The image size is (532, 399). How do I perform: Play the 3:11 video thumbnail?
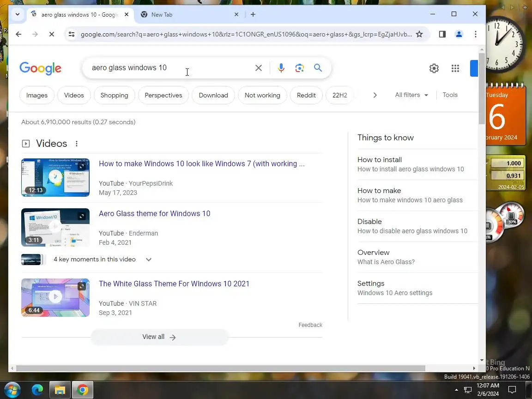[55, 227]
